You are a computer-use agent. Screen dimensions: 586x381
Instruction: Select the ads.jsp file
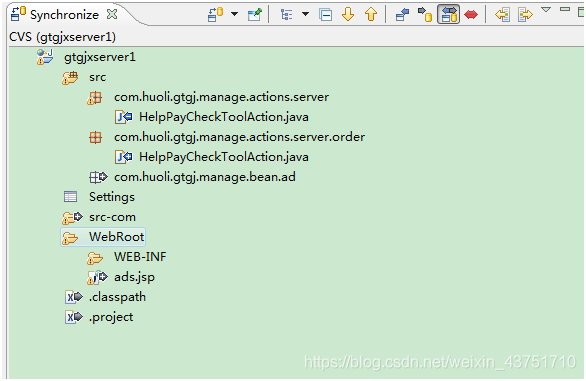tap(134, 277)
